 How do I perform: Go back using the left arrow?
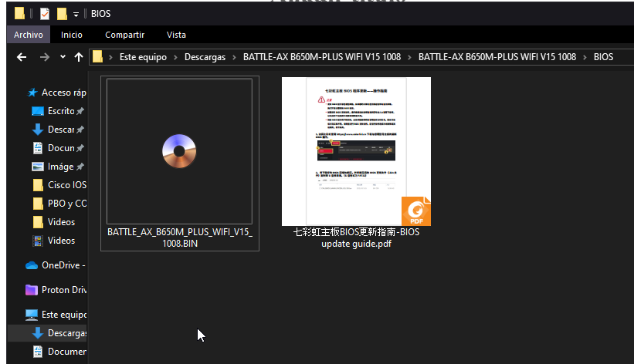click(21, 57)
